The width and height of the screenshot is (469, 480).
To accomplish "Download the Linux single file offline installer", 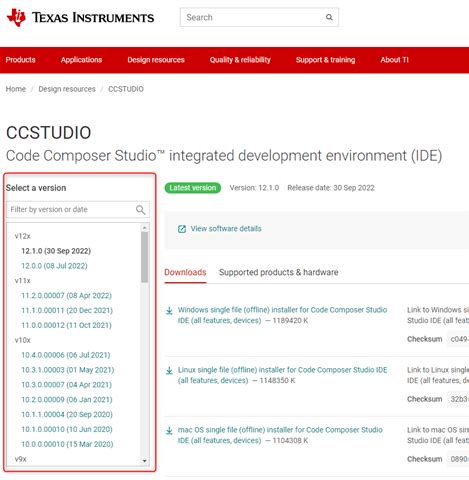I will 282,375.
